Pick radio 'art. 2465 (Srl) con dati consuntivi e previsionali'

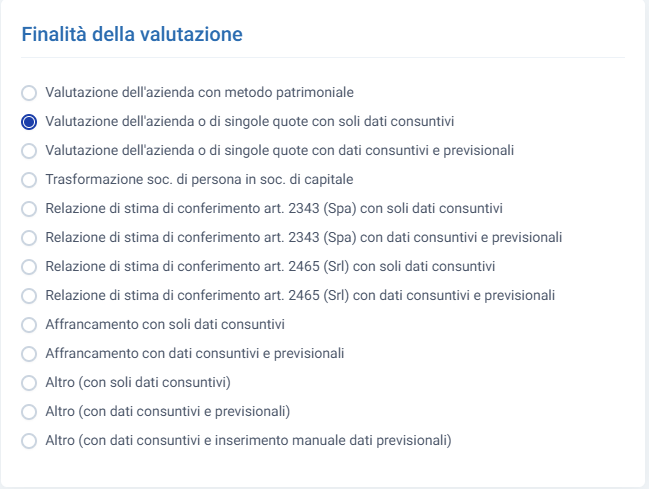click(x=29, y=296)
